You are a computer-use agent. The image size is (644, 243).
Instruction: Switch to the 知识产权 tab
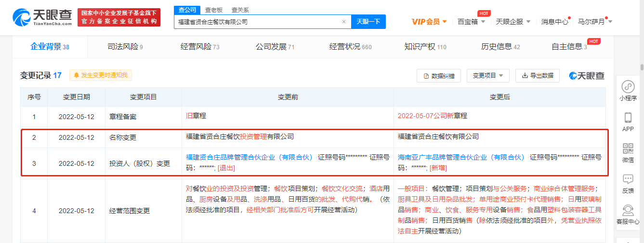coord(425,47)
